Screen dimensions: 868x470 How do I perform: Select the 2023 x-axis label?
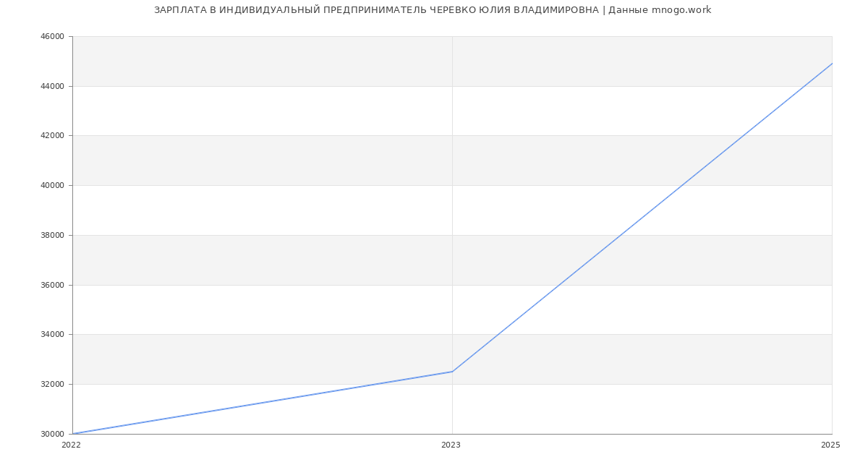(451, 445)
